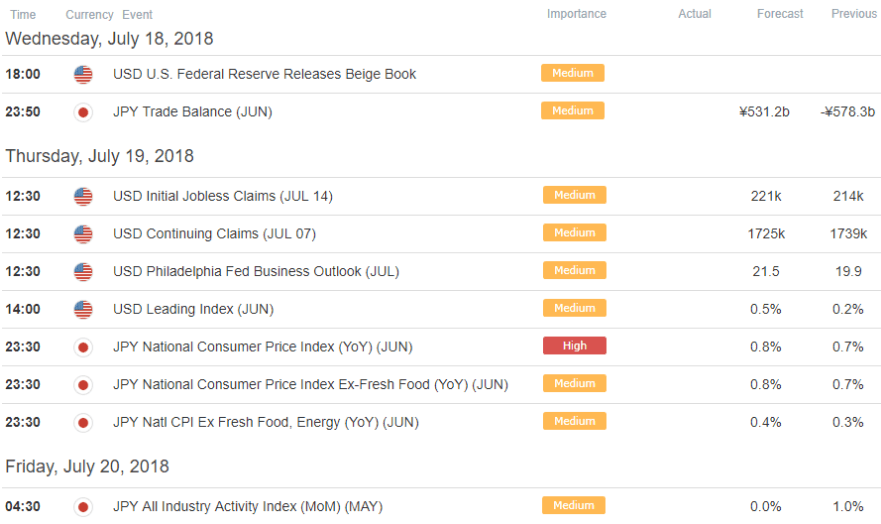
Task: Open USD Philadelphia Fed Business Outlook (JUL) row
Action: coord(440,272)
